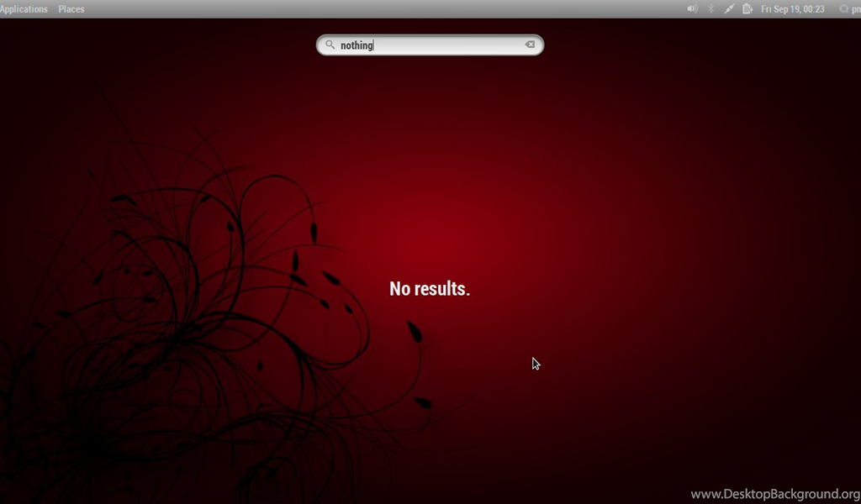Click the "No results." message
The height and width of the screenshot is (504, 861).
[430, 289]
